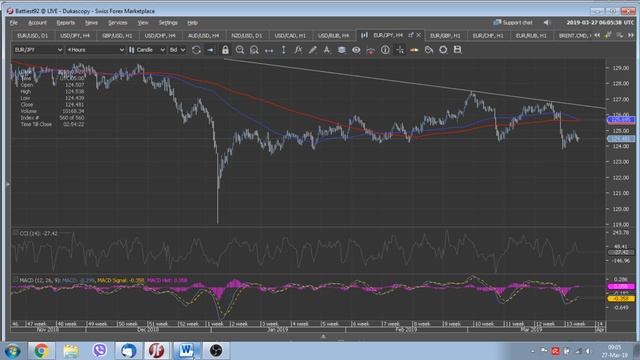Show next chart tabs with right arrows

click(631, 36)
